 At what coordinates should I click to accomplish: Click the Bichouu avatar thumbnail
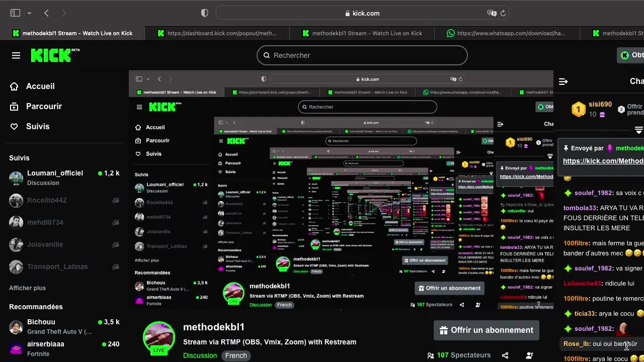(16, 327)
